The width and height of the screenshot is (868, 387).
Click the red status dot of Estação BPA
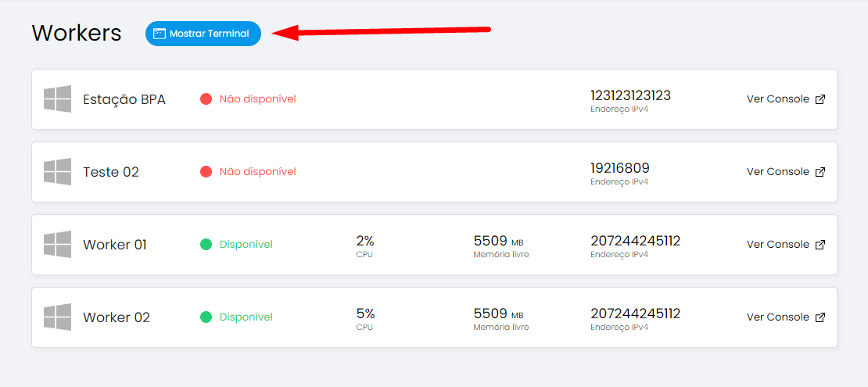pyautogui.click(x=206, y=99)
